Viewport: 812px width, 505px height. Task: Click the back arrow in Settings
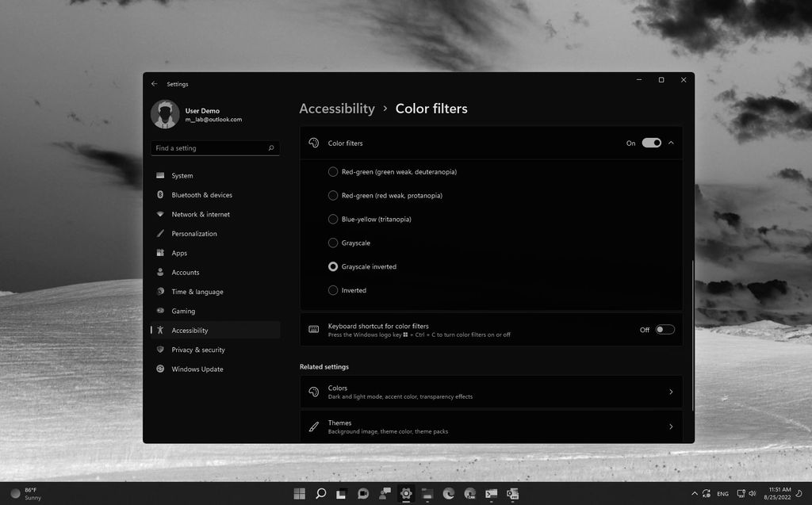155,83
